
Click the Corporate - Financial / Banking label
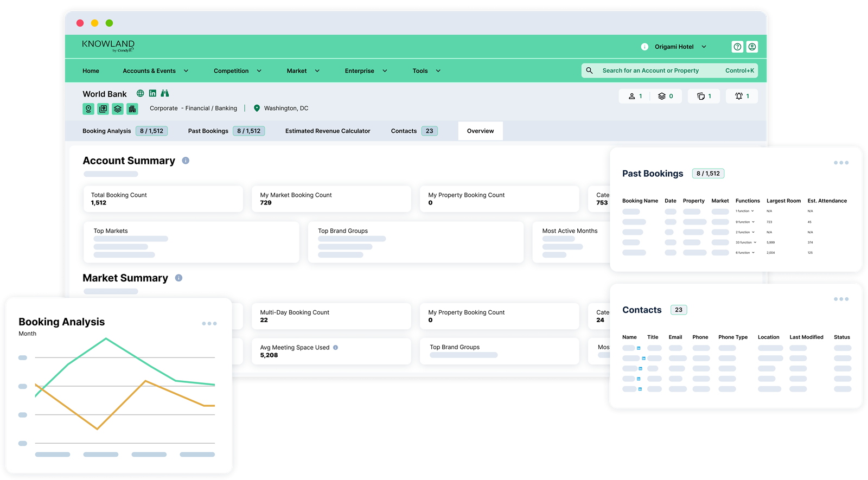[x=193, y=108]
